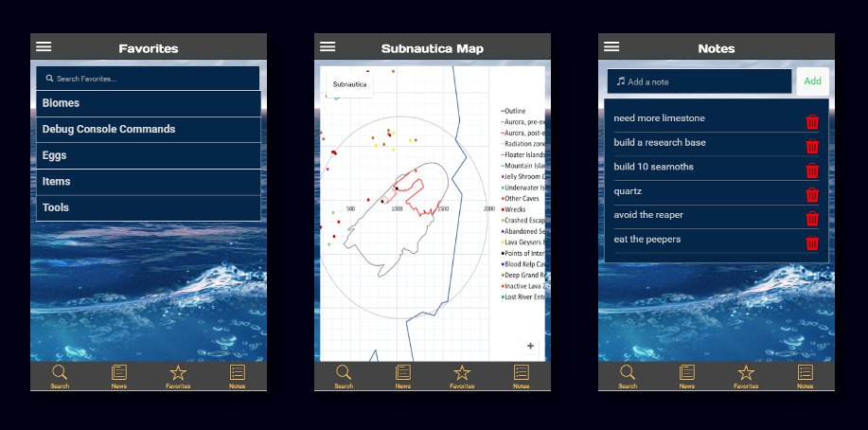Image resolution: width=868 pixels, height=430 pixels.
Task: Click the Add button for notes
Action: click(x=813, y=81)
